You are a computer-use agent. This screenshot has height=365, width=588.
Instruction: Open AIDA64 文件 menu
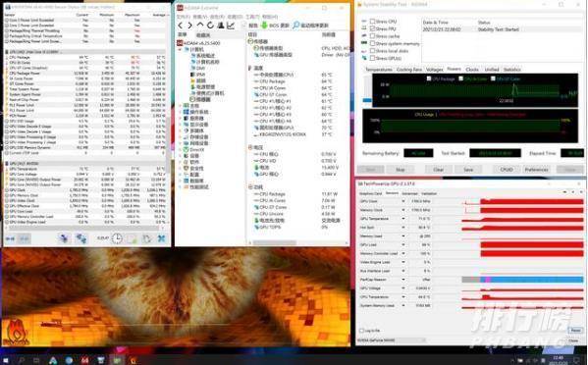(184, 17)
